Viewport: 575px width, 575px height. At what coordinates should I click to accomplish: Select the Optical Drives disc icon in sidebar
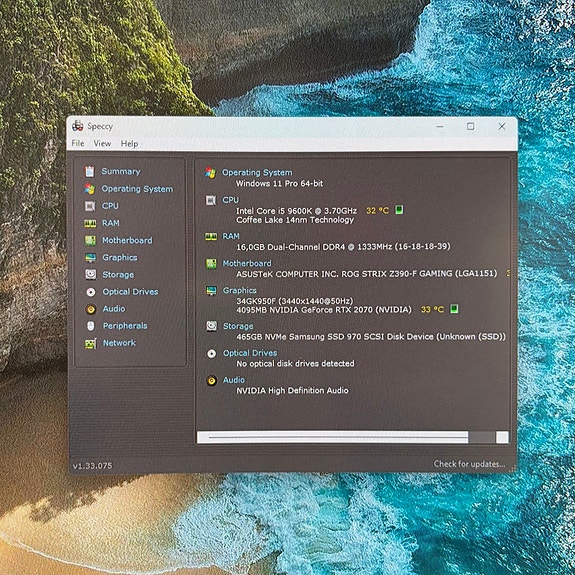(x=91, y=292)
